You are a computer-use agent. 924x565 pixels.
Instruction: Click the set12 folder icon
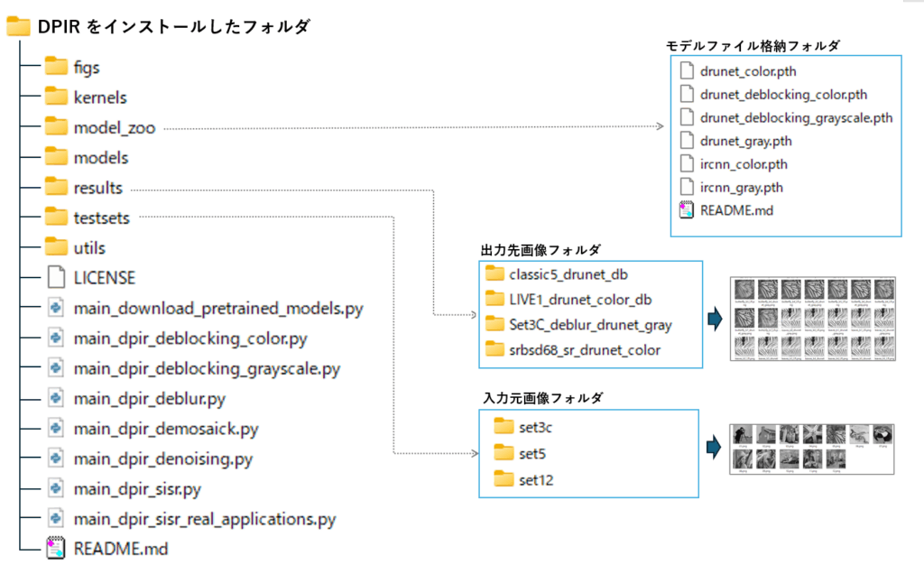pos(503,479)
